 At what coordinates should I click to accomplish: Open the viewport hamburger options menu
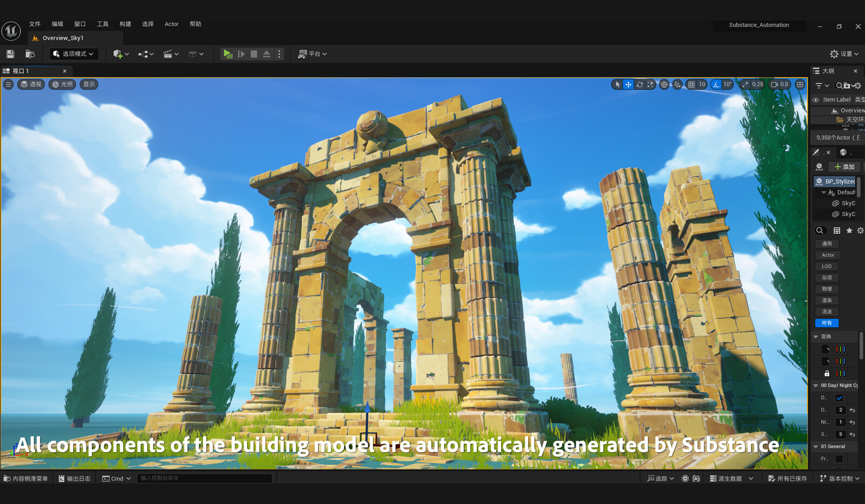click(8, 84)
